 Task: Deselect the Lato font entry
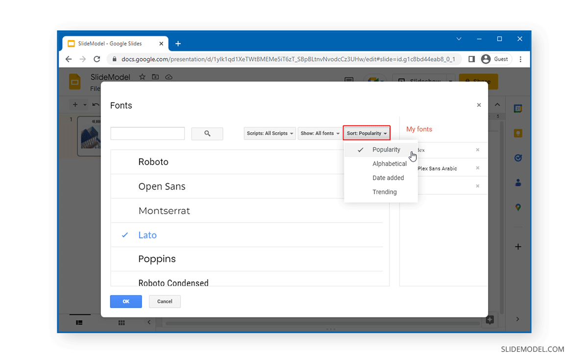point(147,235)
